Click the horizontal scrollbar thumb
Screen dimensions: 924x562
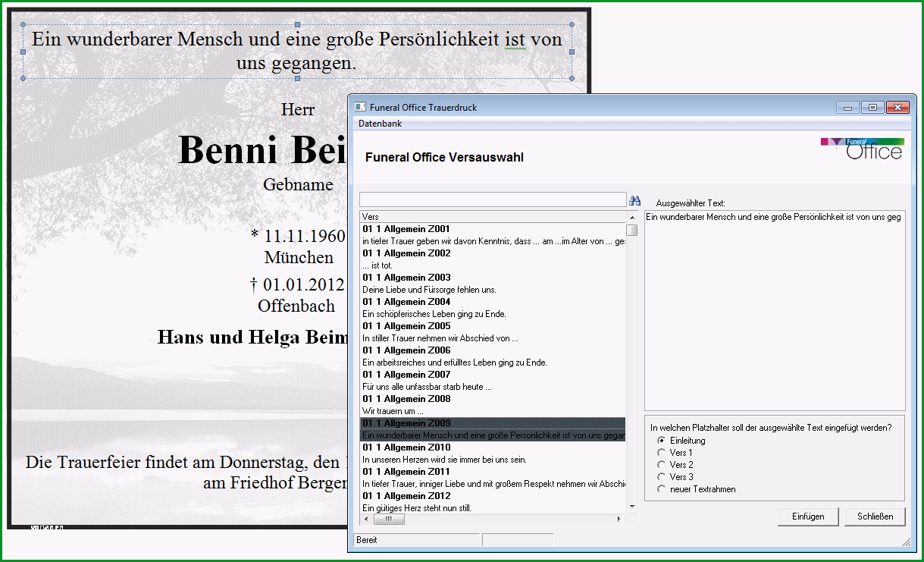tap(390, 520)
